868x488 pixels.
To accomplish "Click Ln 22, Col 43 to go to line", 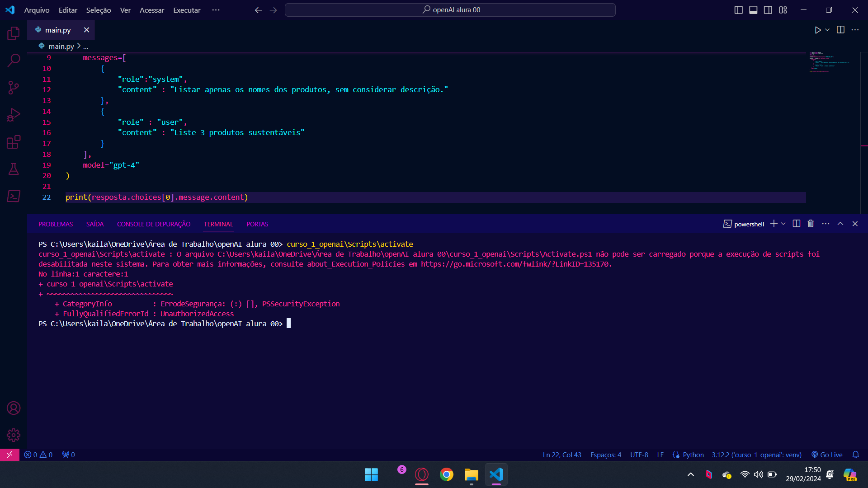I will [x=562, y=455].
